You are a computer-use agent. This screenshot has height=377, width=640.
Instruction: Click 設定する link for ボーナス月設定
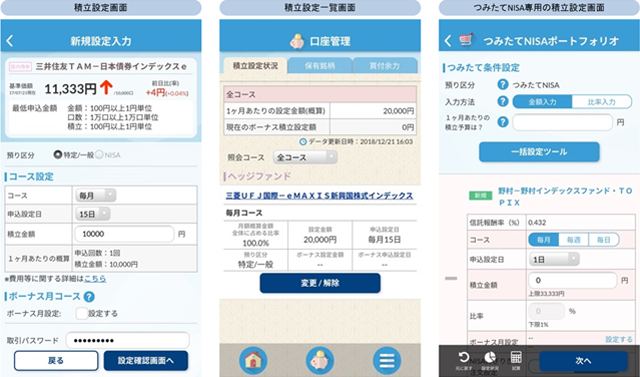point(619,339)
